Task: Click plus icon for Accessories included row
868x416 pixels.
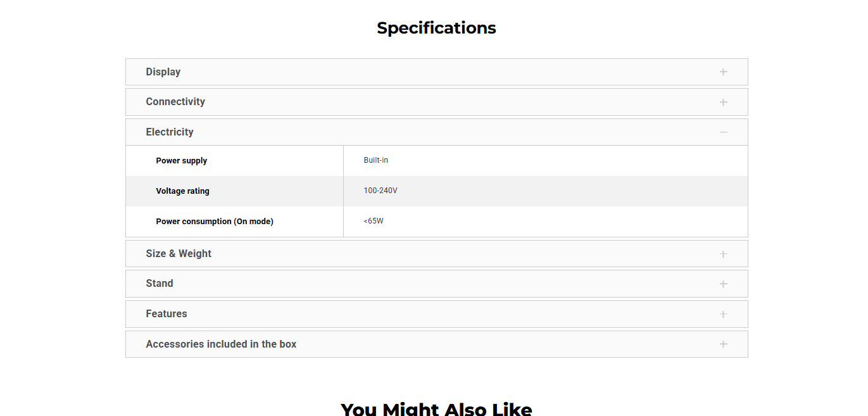Action: [723, 344]
